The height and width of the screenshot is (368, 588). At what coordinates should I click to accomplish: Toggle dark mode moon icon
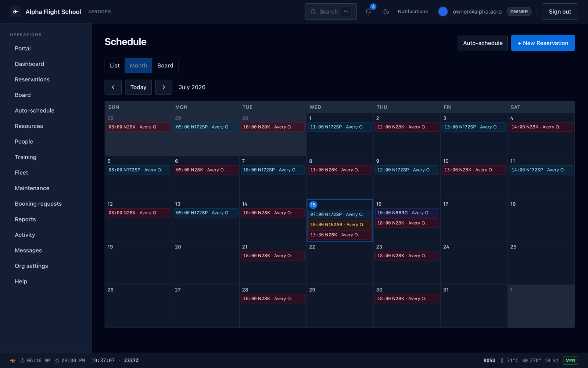coord(386,11)
